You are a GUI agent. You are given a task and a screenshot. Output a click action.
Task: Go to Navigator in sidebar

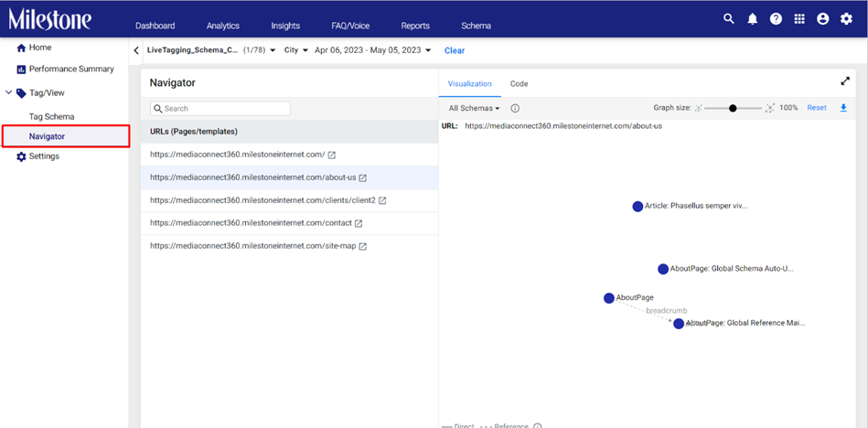pos(47,136)
